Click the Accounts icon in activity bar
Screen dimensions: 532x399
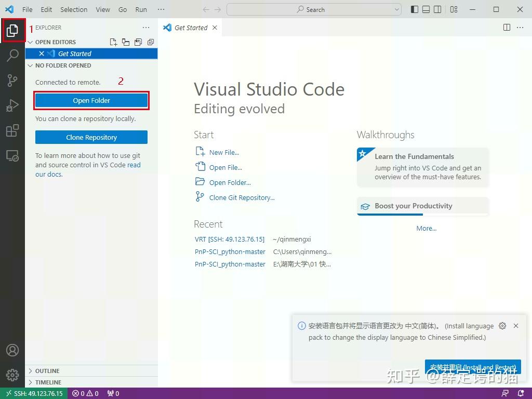[x=13, y=350]
